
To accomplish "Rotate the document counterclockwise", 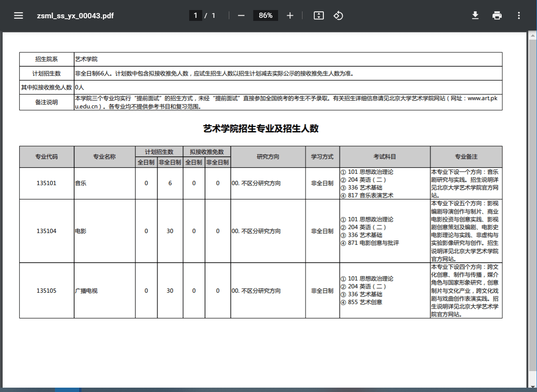I will point(338,16).
